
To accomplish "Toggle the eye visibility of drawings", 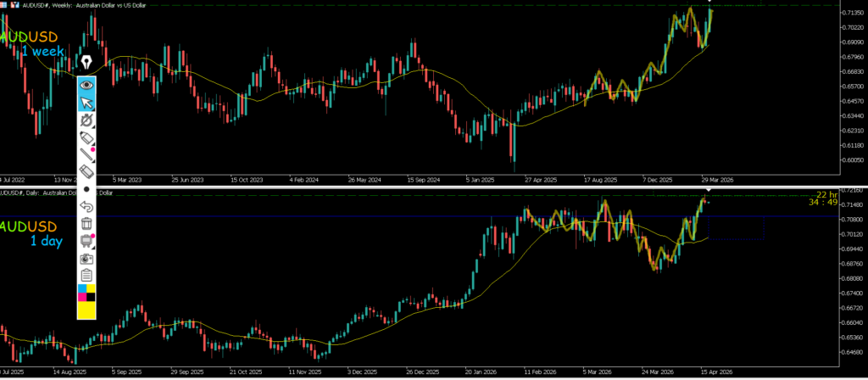I will (x=86, y=85).
